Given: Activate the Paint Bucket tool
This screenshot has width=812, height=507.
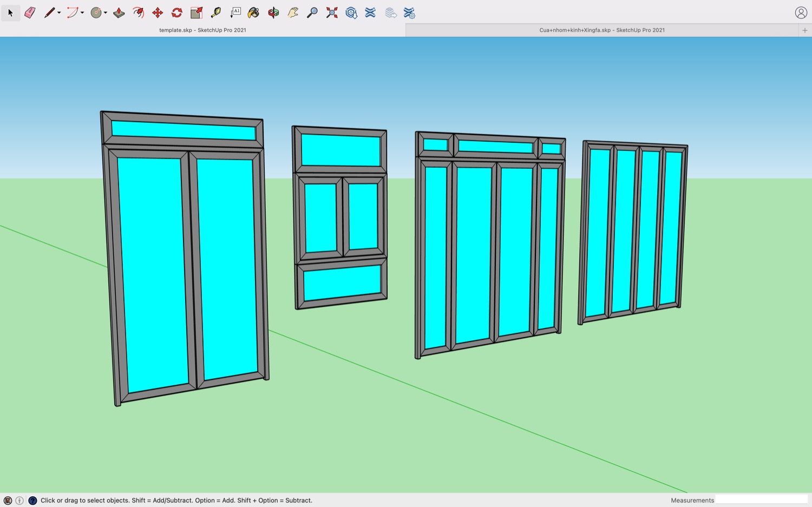Looking at the screenshot, I should 253,12.
